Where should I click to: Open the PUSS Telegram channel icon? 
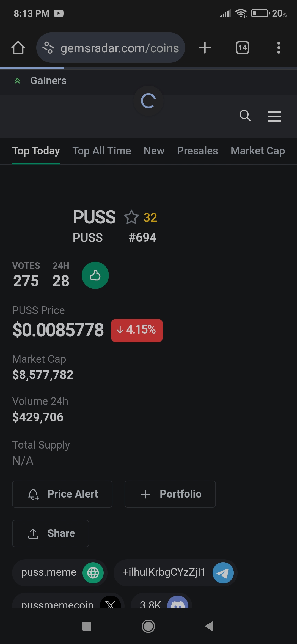223,573
